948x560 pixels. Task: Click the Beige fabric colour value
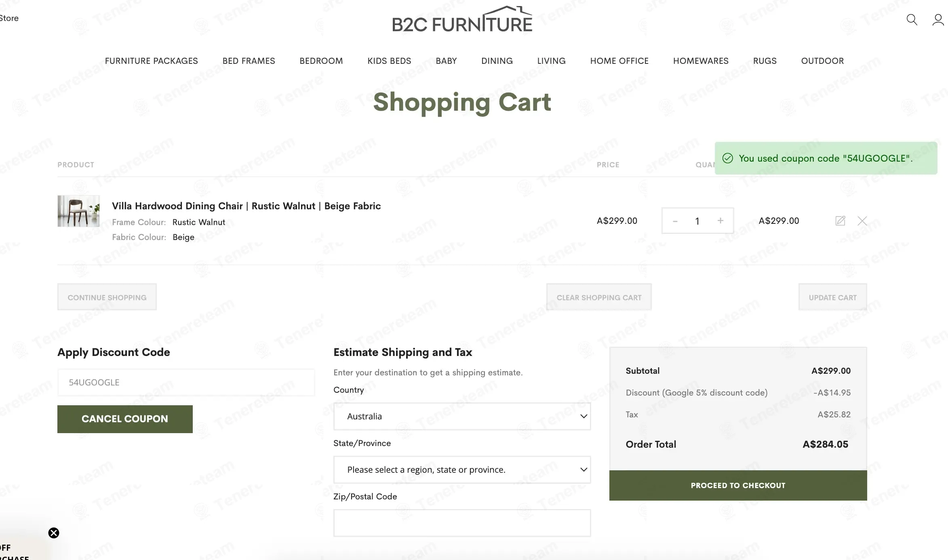point(183,237)
